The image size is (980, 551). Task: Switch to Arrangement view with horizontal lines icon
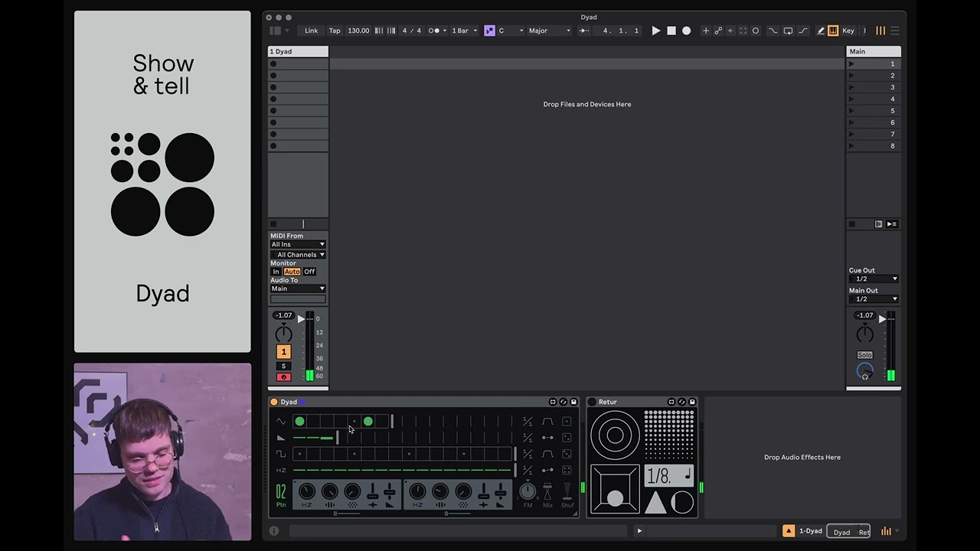(894, 31)
